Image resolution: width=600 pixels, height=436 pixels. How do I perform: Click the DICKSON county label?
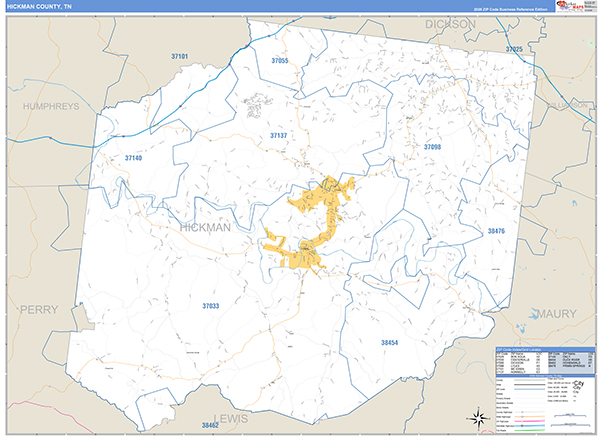(450, 24)
